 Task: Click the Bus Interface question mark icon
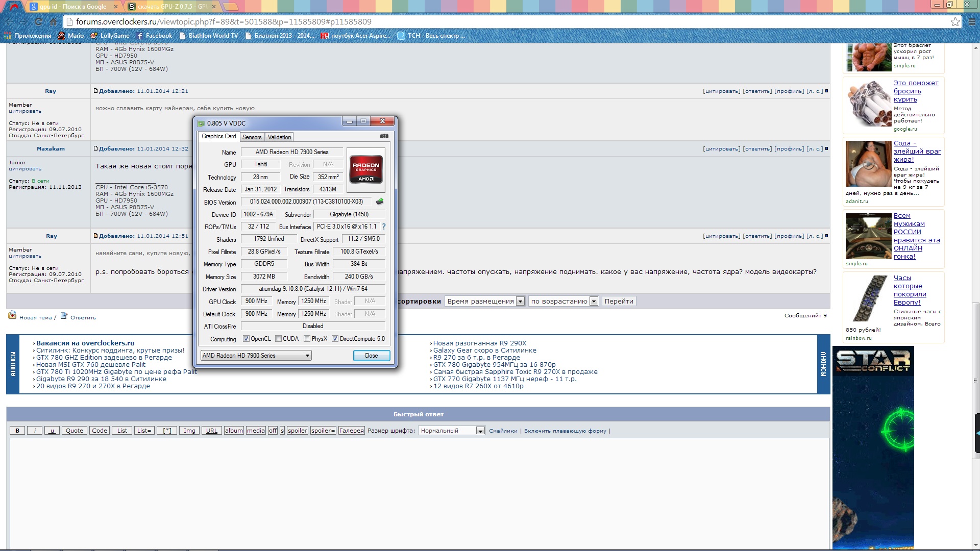click(384, 227)
